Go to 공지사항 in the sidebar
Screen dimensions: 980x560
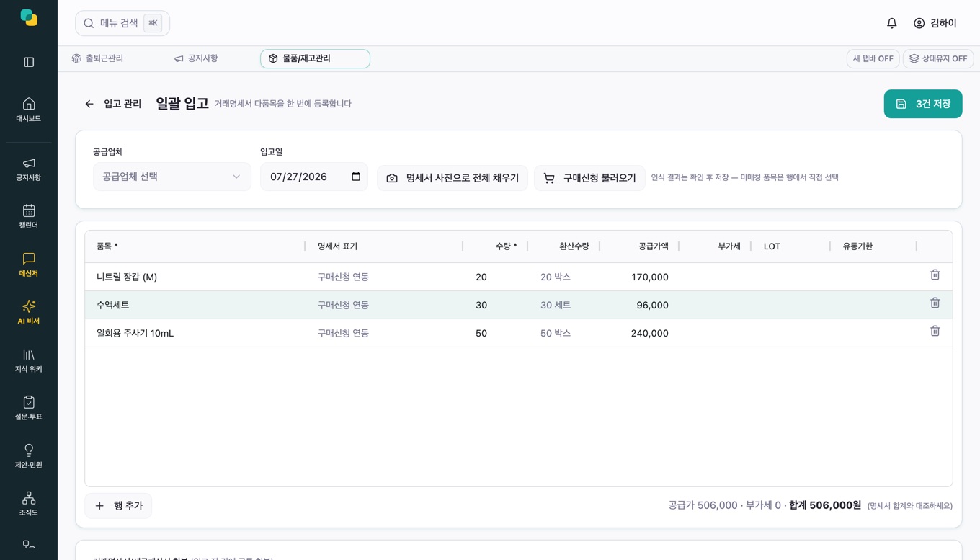click(29, 169)
